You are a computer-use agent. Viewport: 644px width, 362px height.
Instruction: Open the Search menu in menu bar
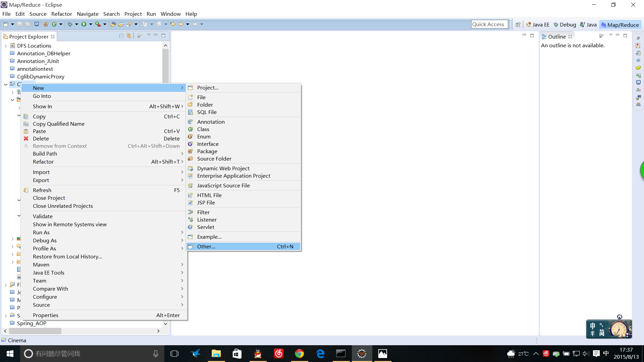point(111,14)
